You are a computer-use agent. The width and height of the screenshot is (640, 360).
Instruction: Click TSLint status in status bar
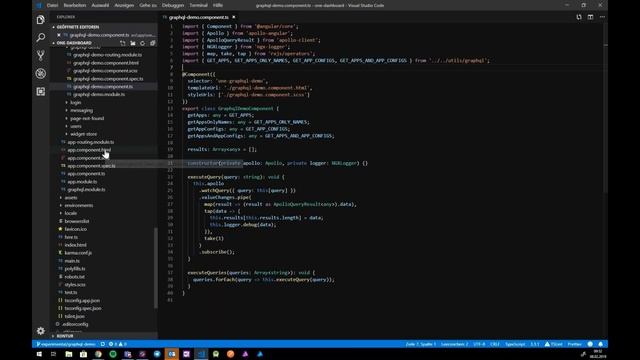pyautogui.click(x=553, y=344)
